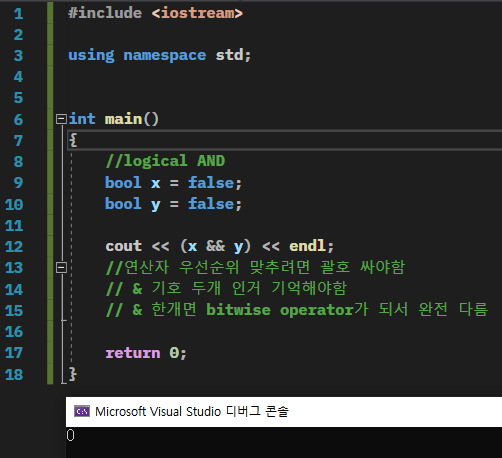
Task: Click the word namespace on line 3
Action: [165, 55]
